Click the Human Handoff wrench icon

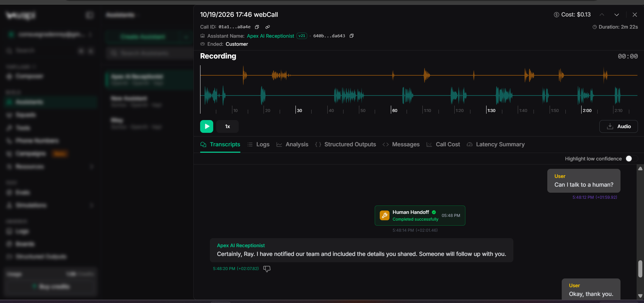coord(384,215)
